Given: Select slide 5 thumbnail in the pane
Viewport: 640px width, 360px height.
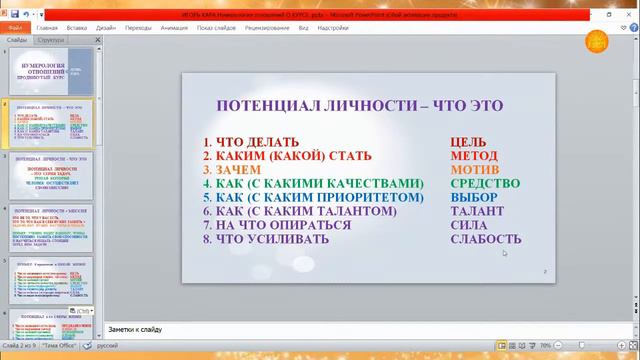Looking at the screenshot, I should click(x=51, y=280).
